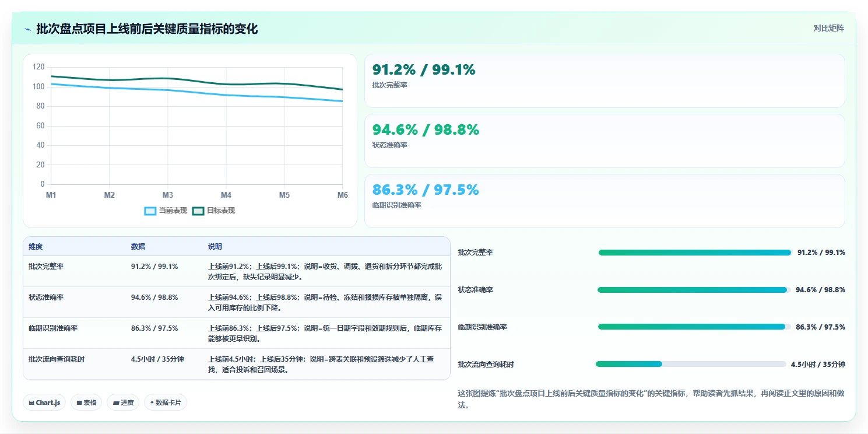Click the M6 axis label on chart
This screenshot has width=868, height=434.
tap(342, 195)
